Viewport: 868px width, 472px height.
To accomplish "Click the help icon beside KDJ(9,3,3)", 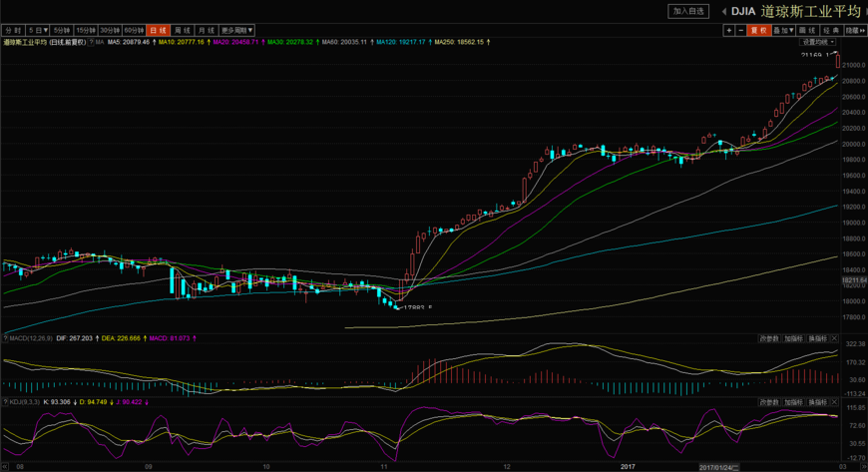I will pyautogui.click(x=6, y=402).
